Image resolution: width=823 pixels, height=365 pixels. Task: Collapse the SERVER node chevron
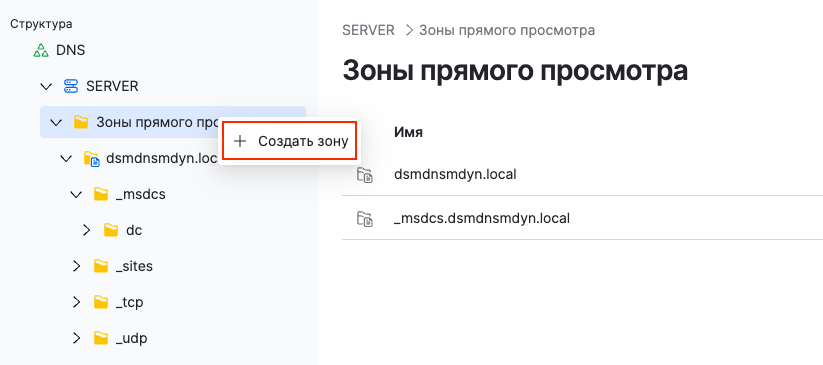coord(47,86)
